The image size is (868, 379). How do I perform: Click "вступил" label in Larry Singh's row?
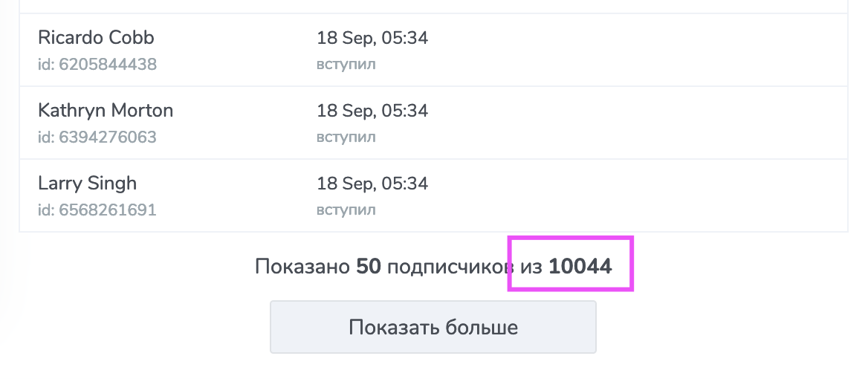point(346,210)
